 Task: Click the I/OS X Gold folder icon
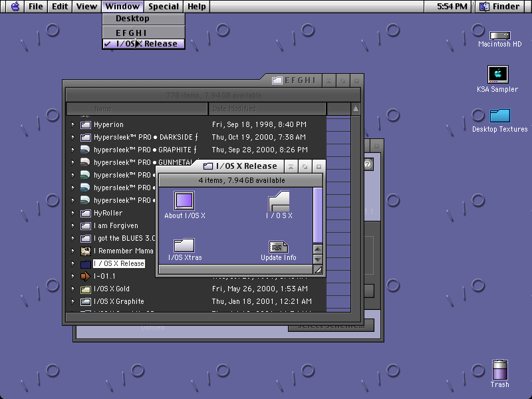coord(86,289)
